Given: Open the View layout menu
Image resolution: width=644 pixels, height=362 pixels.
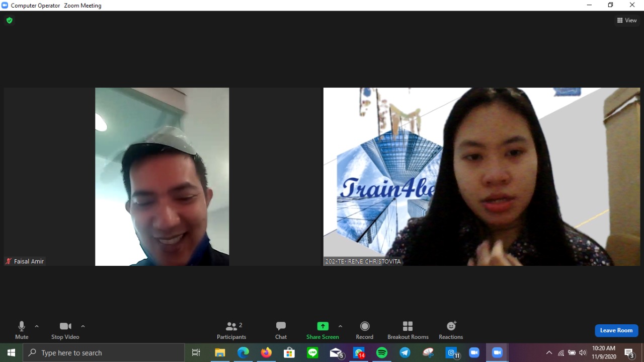Looking at the screenshot, I should coord(627,21).
